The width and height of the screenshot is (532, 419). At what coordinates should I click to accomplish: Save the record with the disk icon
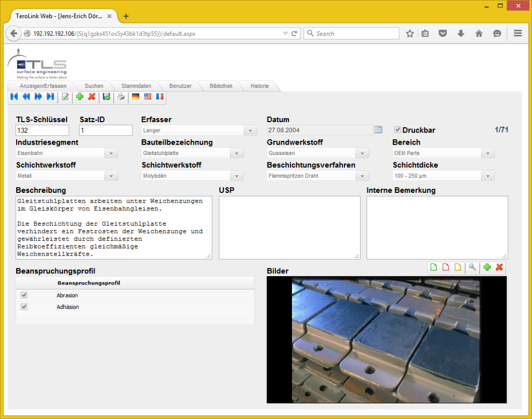(107, 96)
